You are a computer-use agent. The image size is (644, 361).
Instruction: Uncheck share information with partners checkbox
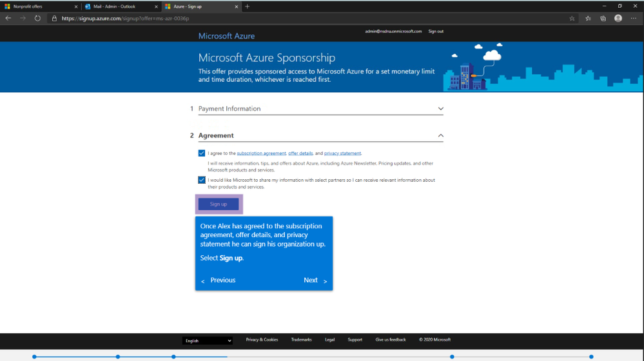202,180
